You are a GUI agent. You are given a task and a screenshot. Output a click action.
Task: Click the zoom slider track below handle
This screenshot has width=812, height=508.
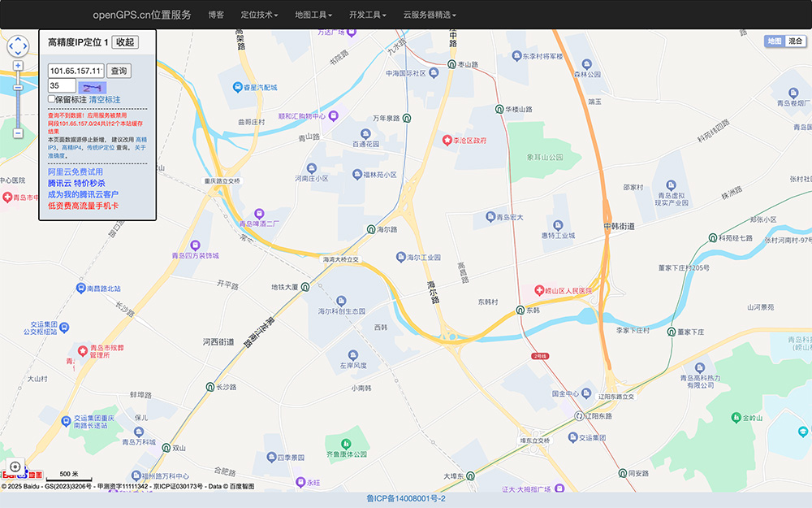[x=18, y=110]
